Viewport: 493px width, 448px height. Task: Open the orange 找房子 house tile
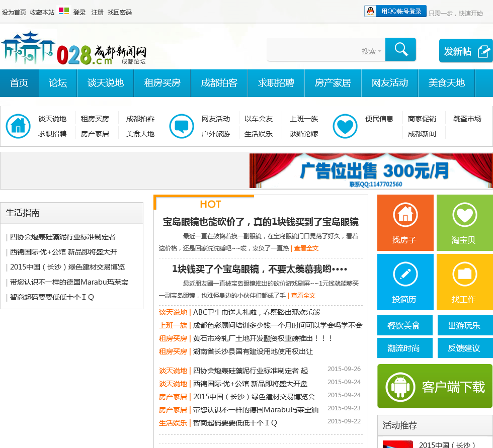pyautogui.click(x=405, y=223)
